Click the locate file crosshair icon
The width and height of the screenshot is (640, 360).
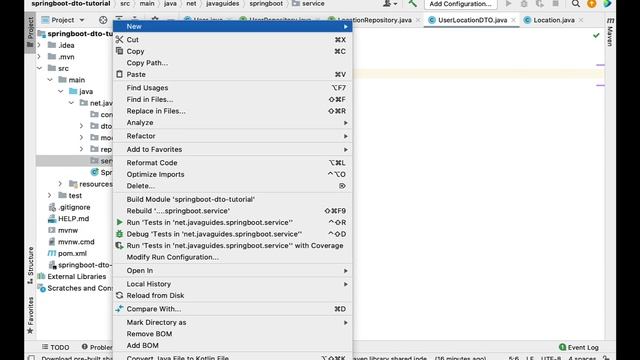click(103, 20)
